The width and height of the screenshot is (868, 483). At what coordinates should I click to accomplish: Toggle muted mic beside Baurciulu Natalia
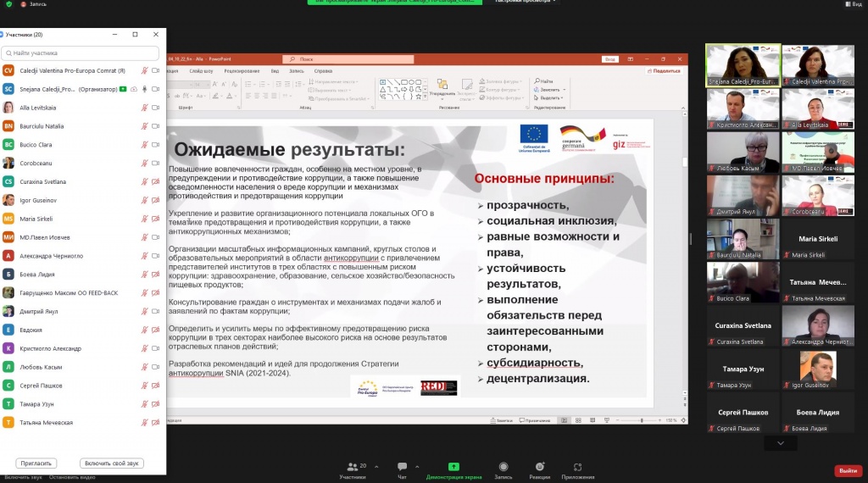click(144, 126)
